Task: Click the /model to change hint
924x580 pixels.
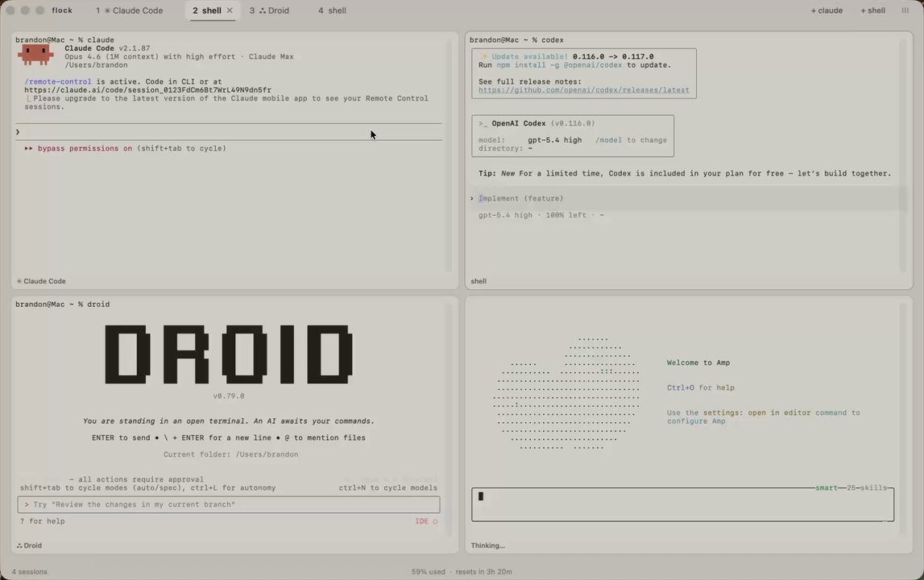Action: pyautogui.click(x=631, y=140)
